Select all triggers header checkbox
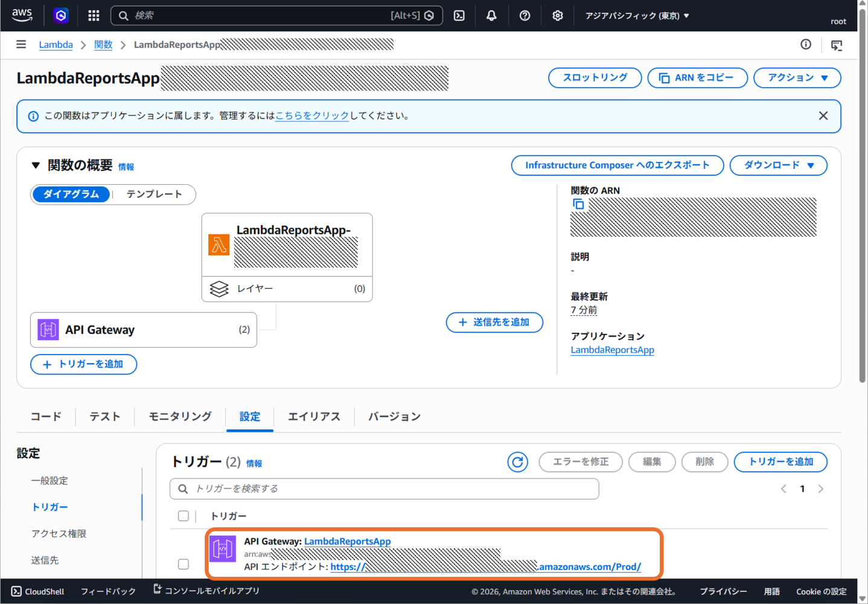868x604 pixels. [x=183, y=516]
